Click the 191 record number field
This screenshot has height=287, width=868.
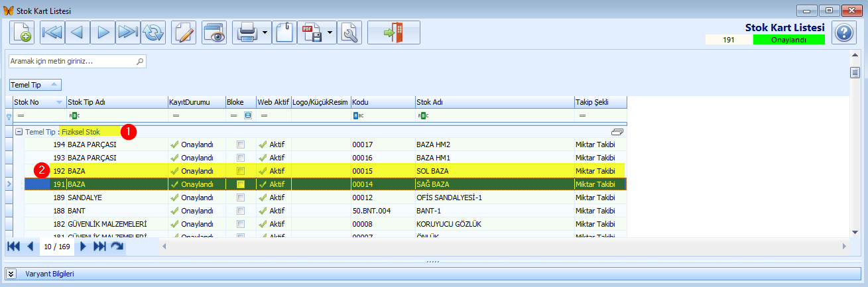[729, 39]
